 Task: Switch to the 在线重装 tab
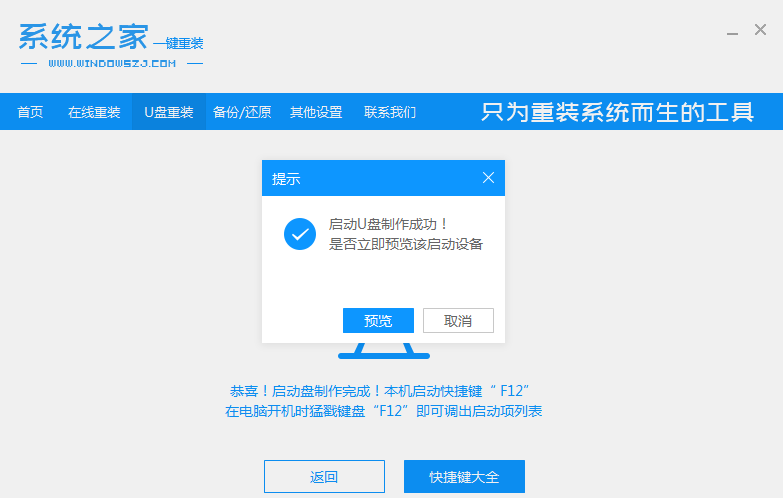coord(94,112)
